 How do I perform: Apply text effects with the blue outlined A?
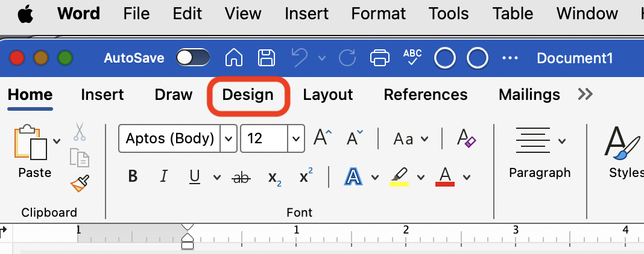pos(353,177)
